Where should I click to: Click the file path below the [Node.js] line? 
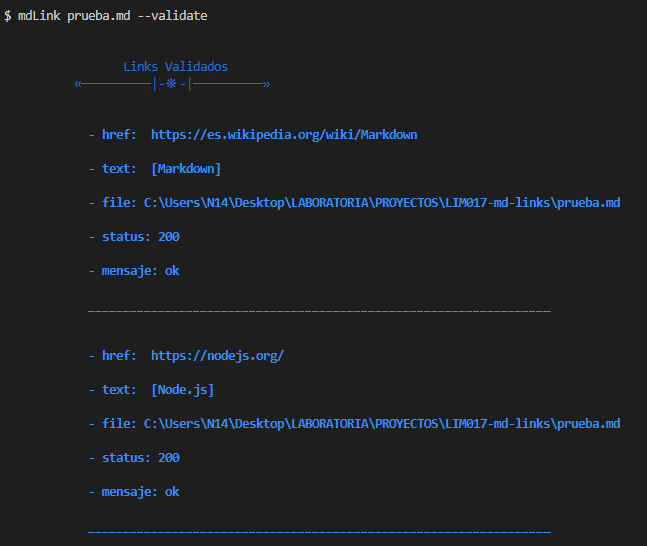click(382, 423)
